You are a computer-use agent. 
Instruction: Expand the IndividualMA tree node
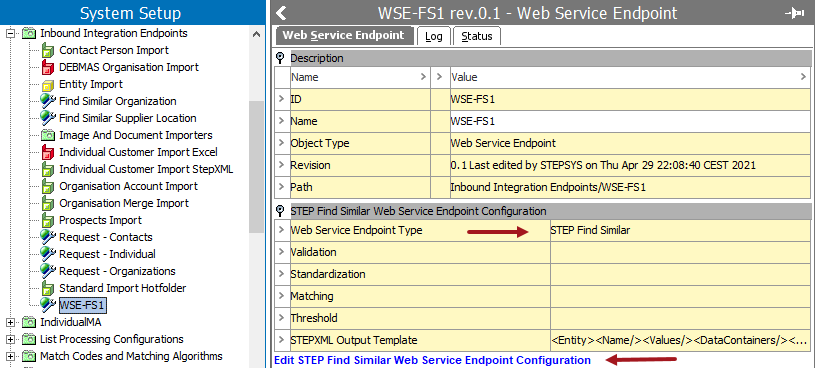(x=10, y=322)
